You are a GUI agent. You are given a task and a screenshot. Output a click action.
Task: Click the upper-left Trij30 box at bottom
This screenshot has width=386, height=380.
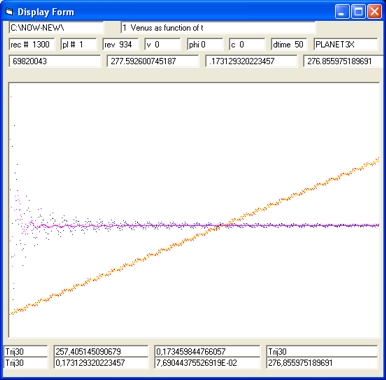coord(26,351)
